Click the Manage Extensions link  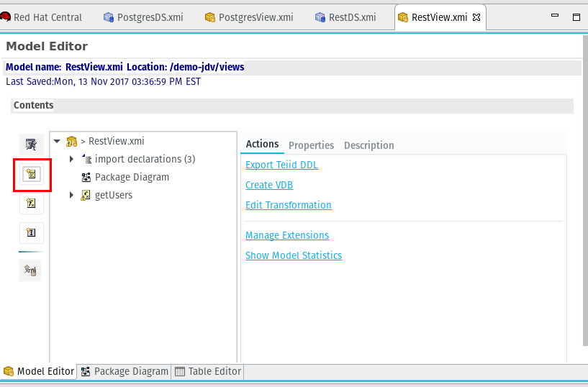287,235
